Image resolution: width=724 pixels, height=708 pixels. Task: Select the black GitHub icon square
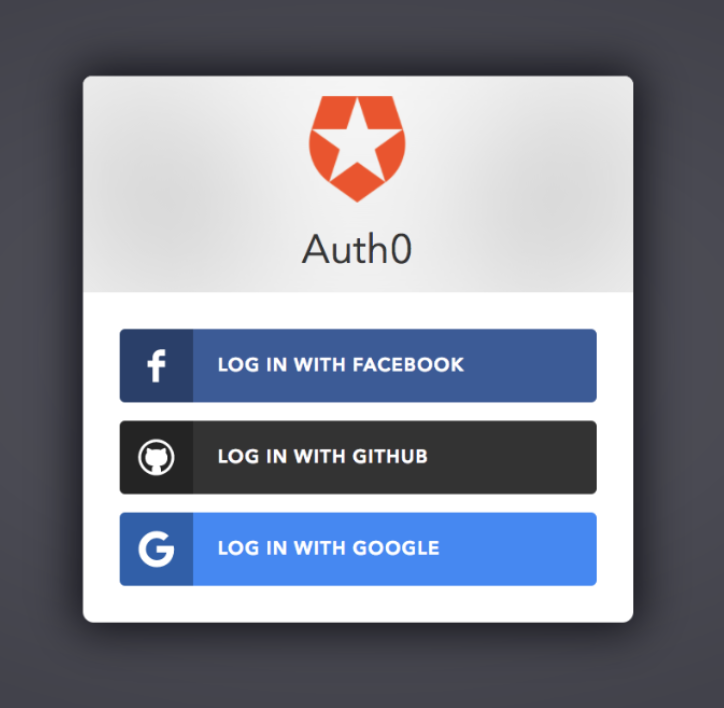click(157, 457)
